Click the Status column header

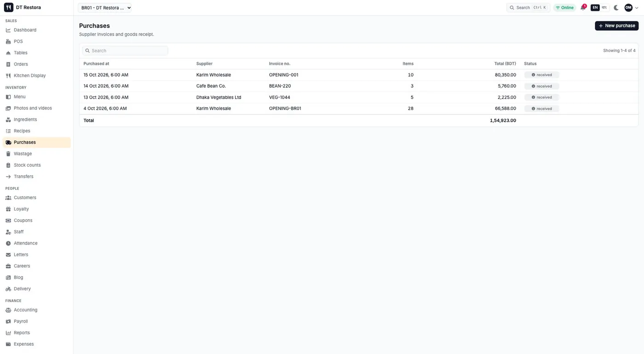[x=530, y=63]
